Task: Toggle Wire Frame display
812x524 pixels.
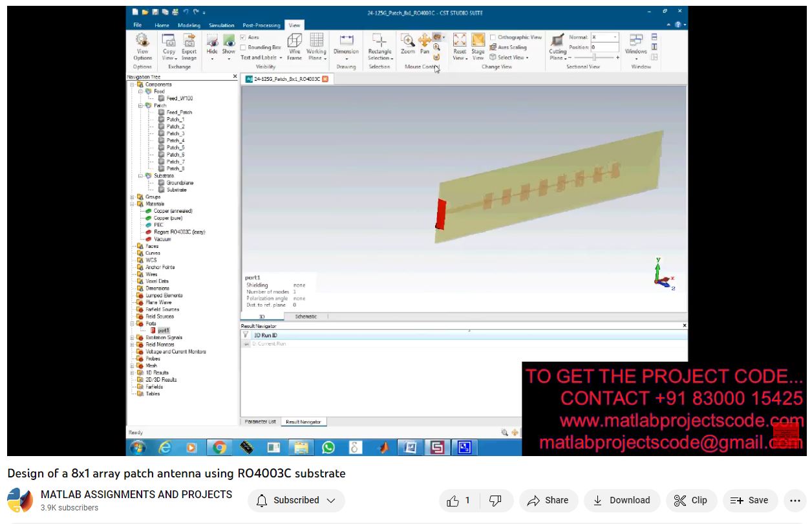Action: tap(295, 47)
